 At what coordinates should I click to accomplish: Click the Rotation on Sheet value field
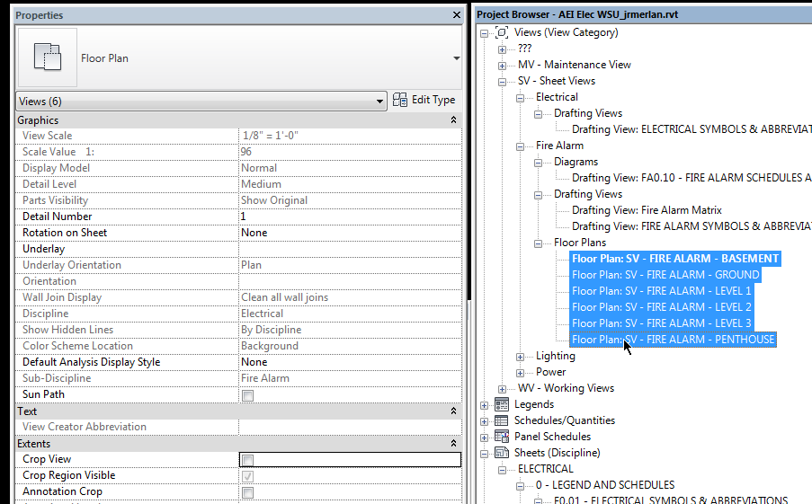click(349, 233)
